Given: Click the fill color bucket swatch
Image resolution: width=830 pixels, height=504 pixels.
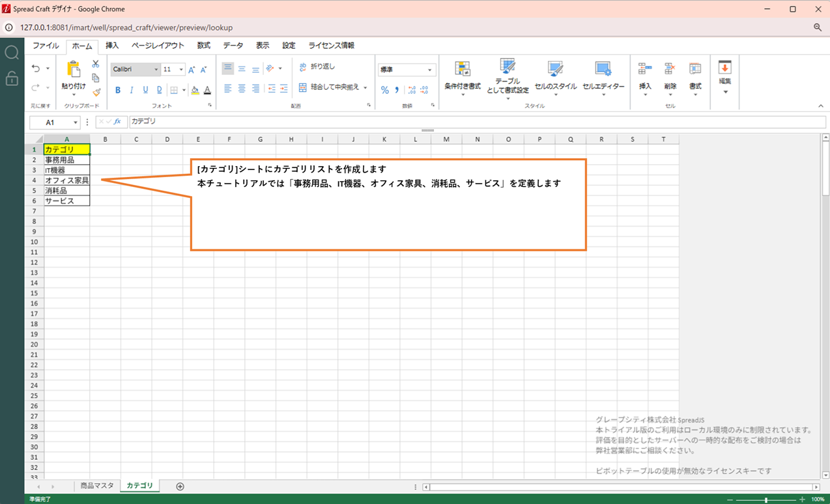Looking at the screenshot, I should 194,90.
